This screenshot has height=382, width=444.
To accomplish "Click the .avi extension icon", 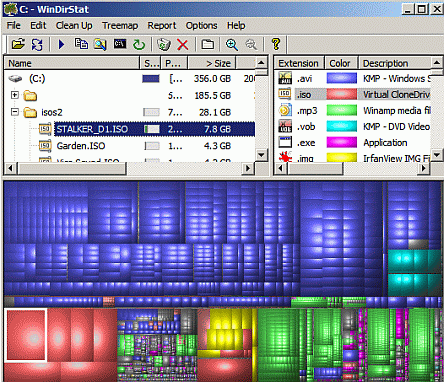I will (x=285, y=78).
